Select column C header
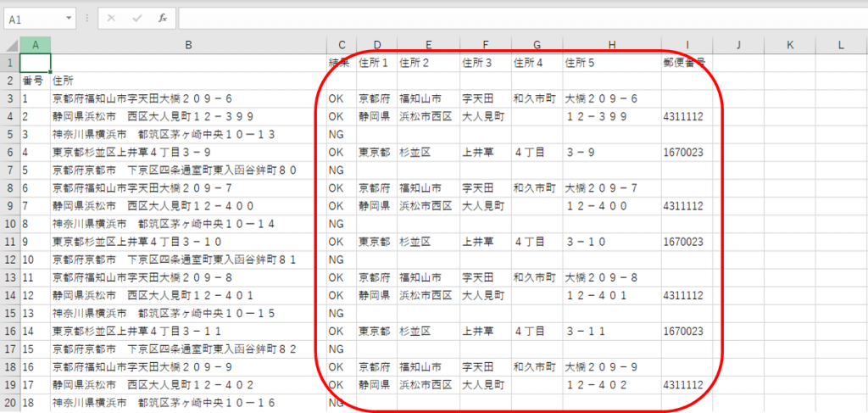The height and width of the screenshot is (413, 868). (x=342, y=46)
